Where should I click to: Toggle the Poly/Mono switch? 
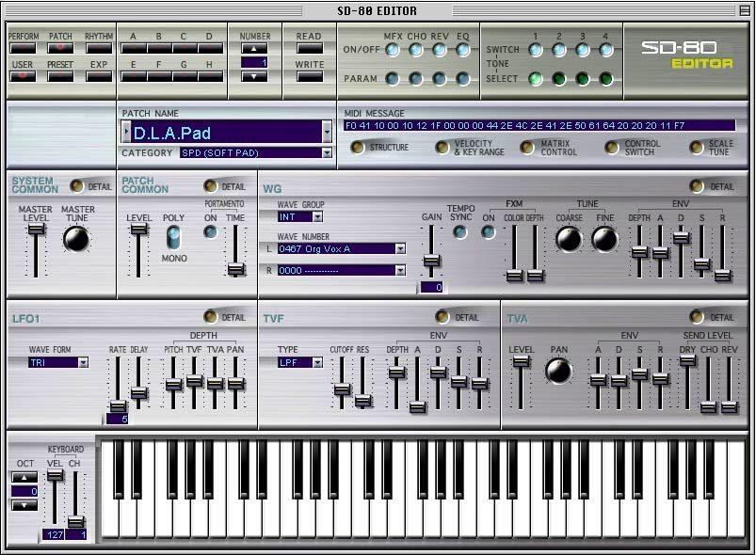[173, 237]
